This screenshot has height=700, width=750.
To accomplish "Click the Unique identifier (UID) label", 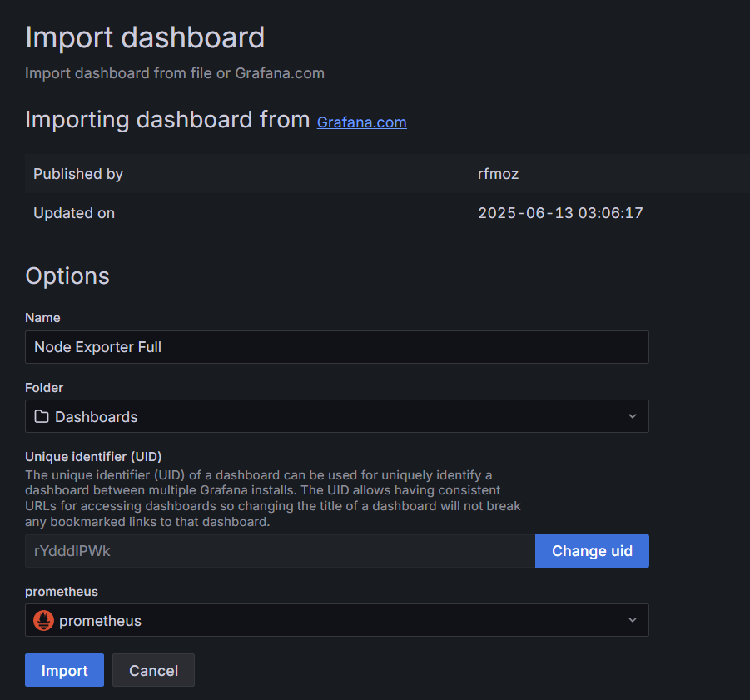I will point(93,457).
